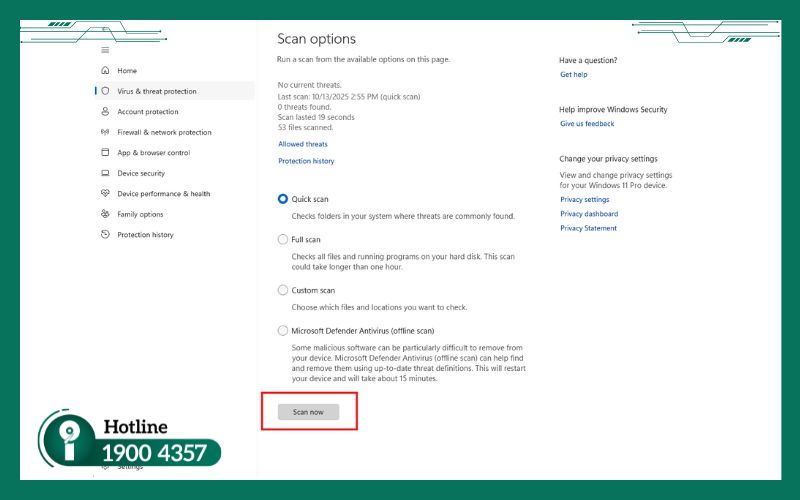Image resolution: width=800 pixels, height=500 pixels.
Task: Open the Allowed threats link
Action: tap(302, 144)
